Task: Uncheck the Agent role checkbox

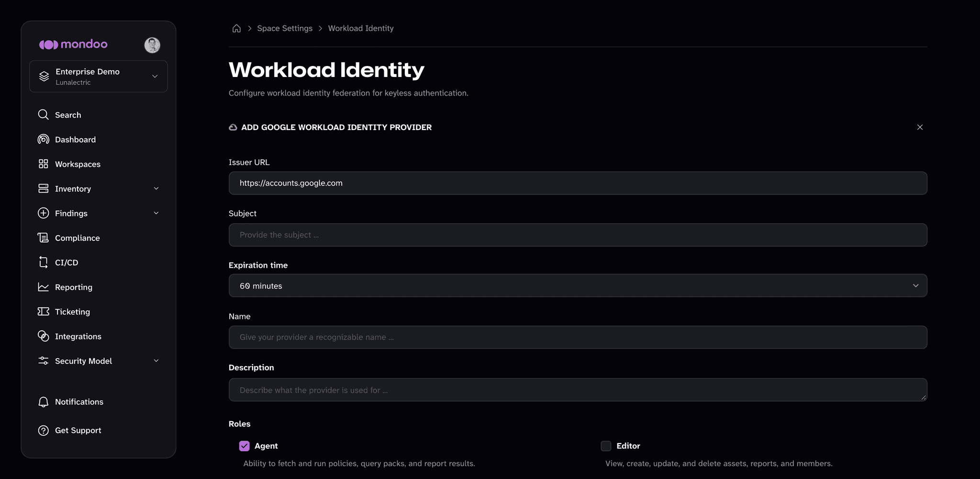Action: [x=244, y=446]
